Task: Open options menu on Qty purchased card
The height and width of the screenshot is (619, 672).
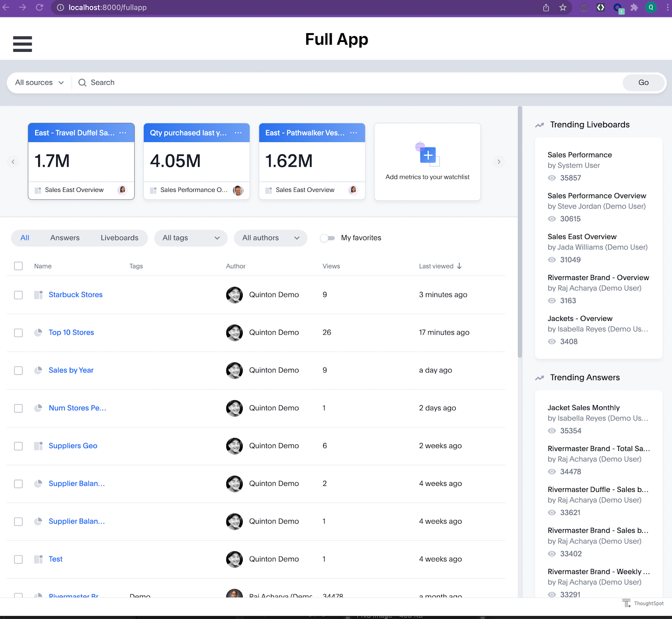Action: pyautogui.click(x=238, y=133)
